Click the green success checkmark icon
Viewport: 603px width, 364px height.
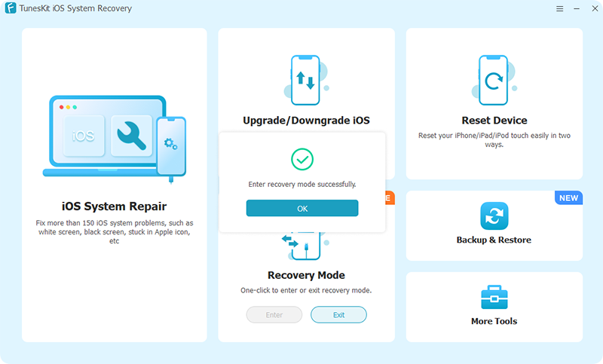pyautogui.click(x=302, y=159)
